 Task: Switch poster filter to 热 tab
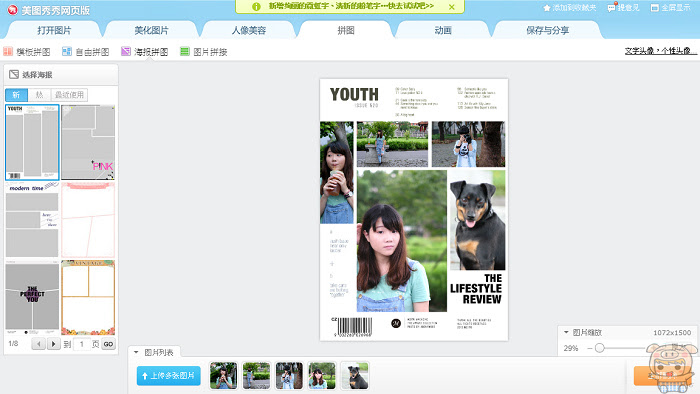39,95
